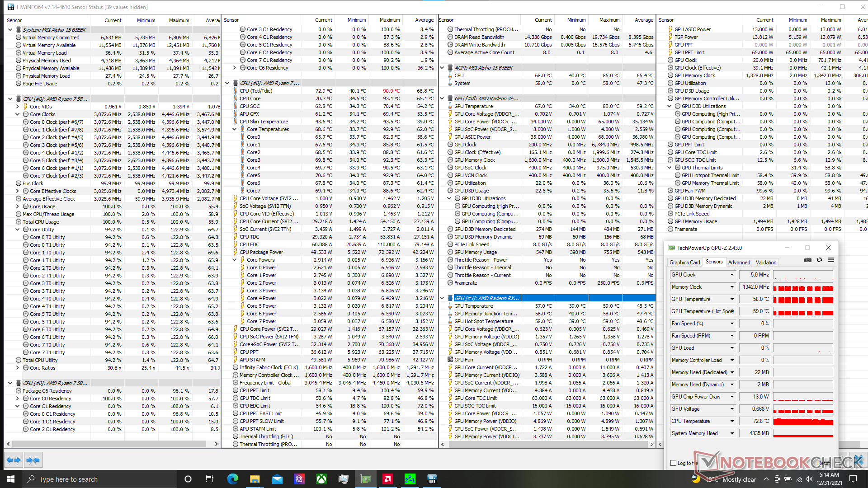The width and height of the screenshot is (868, 488).
Task: Open CPU Temperature dropdown in GPU-Z
Action: (x=732, y=421)
